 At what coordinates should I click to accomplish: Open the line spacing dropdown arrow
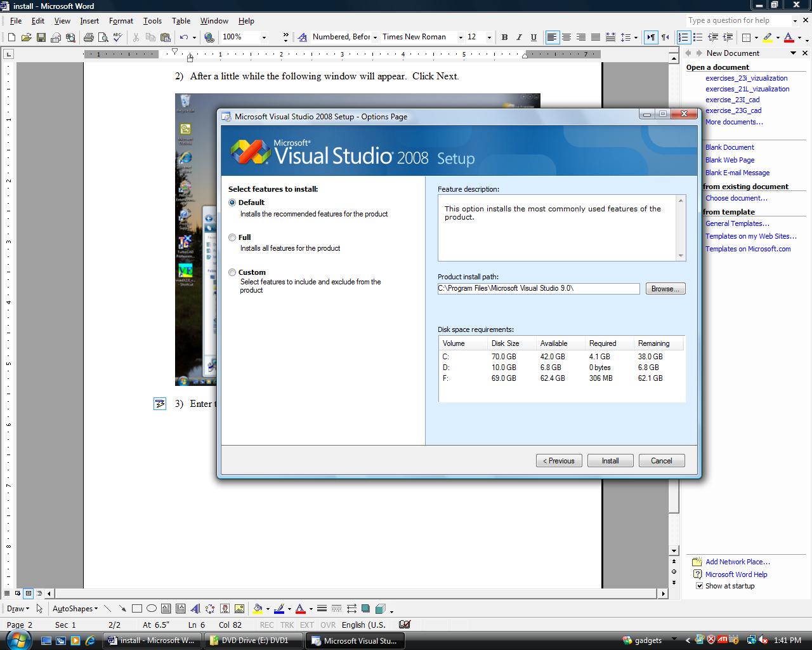(635, 37)
